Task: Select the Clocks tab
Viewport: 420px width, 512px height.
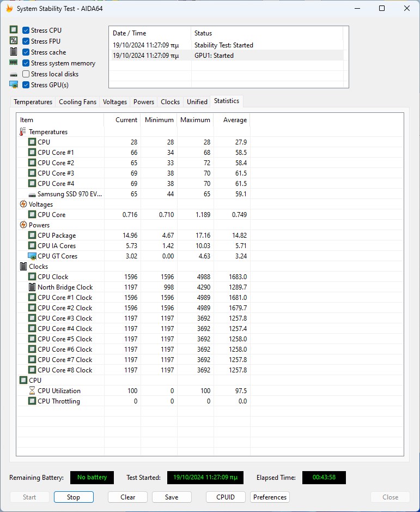Action: pyautogui.click(x=170, y=102)
